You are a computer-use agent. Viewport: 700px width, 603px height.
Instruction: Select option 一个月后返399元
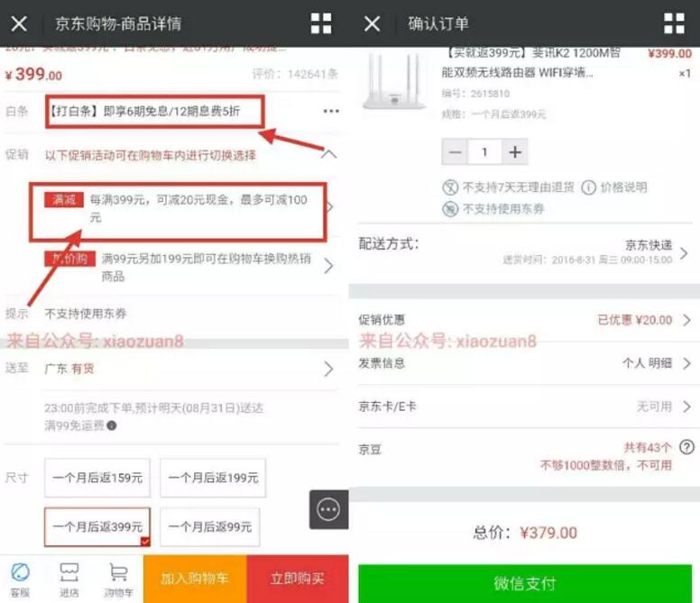(97, 526)
